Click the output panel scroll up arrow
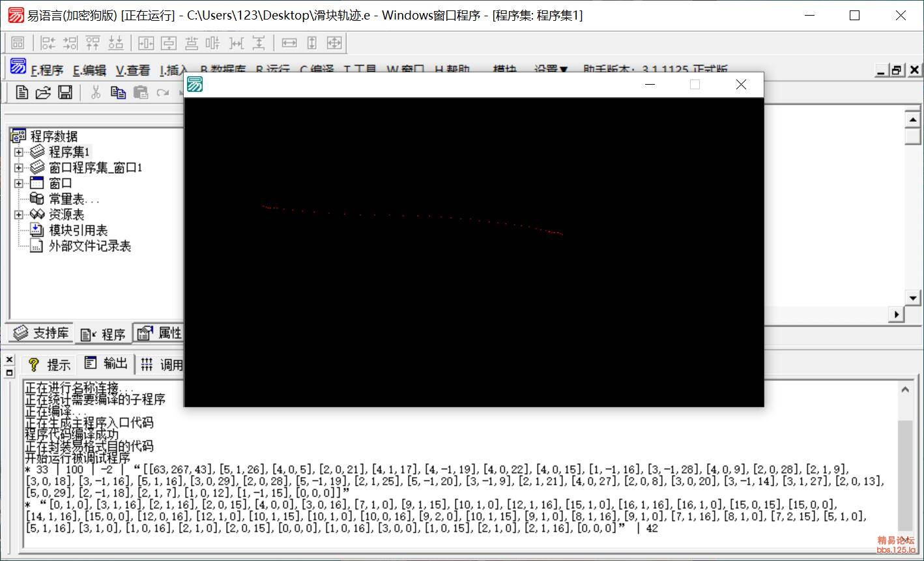Viewport: 924px width, 561px height. pyautogui.click(x=905, y=390)
